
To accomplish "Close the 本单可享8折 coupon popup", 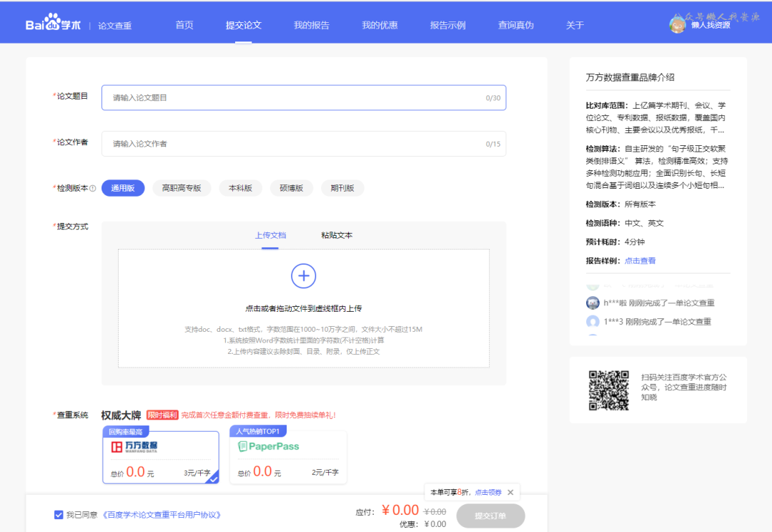I will [x=510, y=492].
